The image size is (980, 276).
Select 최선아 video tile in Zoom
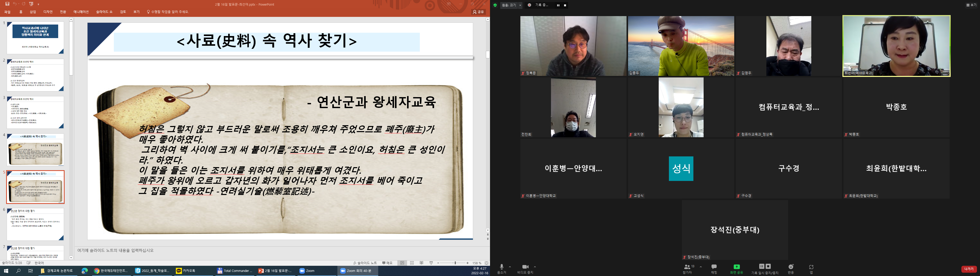pyautogui.click(x=896, y=46)
